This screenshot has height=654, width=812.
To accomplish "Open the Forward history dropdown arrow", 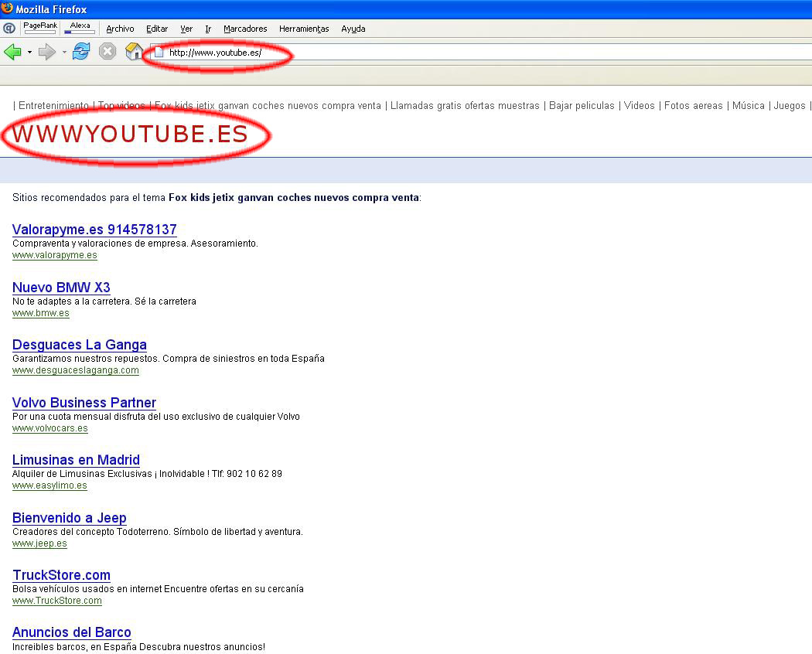I will tap(64, 53).
